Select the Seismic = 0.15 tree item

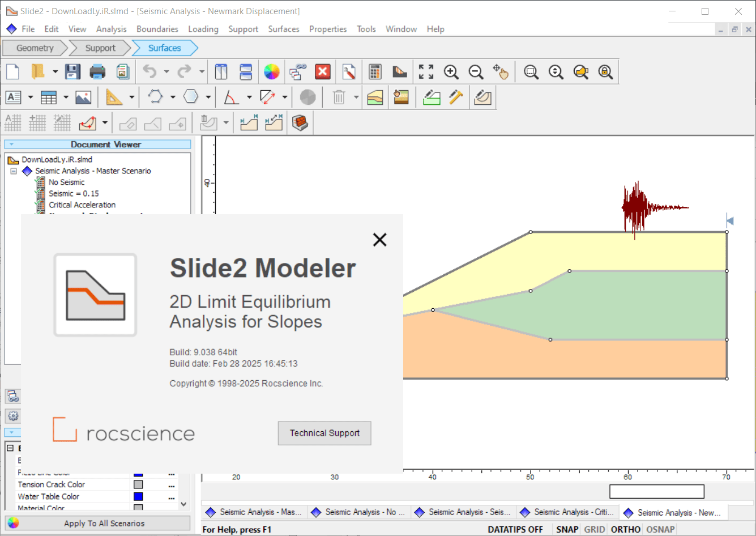pos(74,193)
